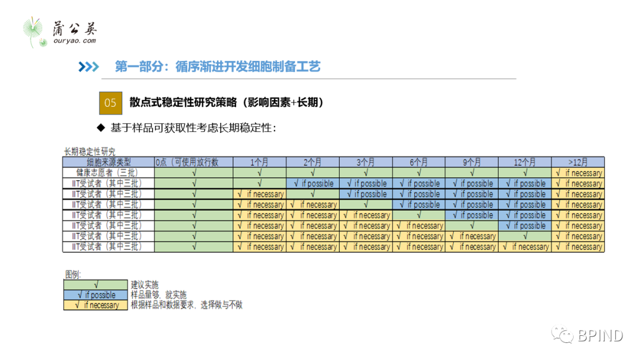Select the title 第一部分:循序渐进开发细胞制备工艺
Screen dimensions: 644x362
pos(217,66)
